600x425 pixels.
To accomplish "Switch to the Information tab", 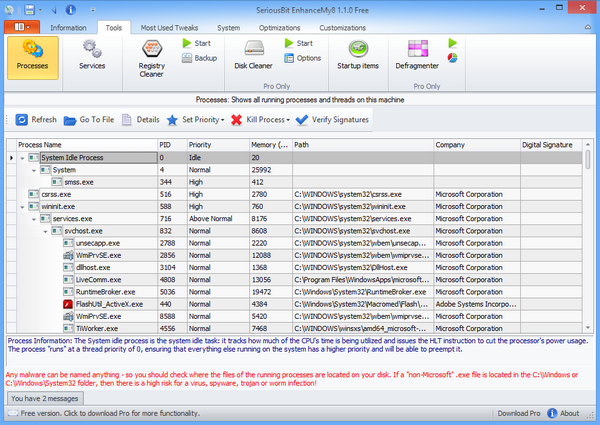I will pyautogui.click(x=68, y=28).
